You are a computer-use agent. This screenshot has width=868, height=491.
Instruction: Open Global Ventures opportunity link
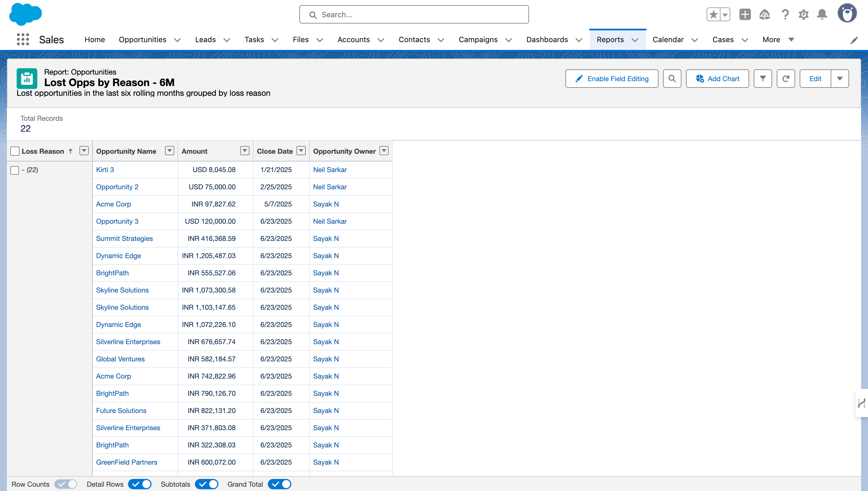[x=120, y=359]
